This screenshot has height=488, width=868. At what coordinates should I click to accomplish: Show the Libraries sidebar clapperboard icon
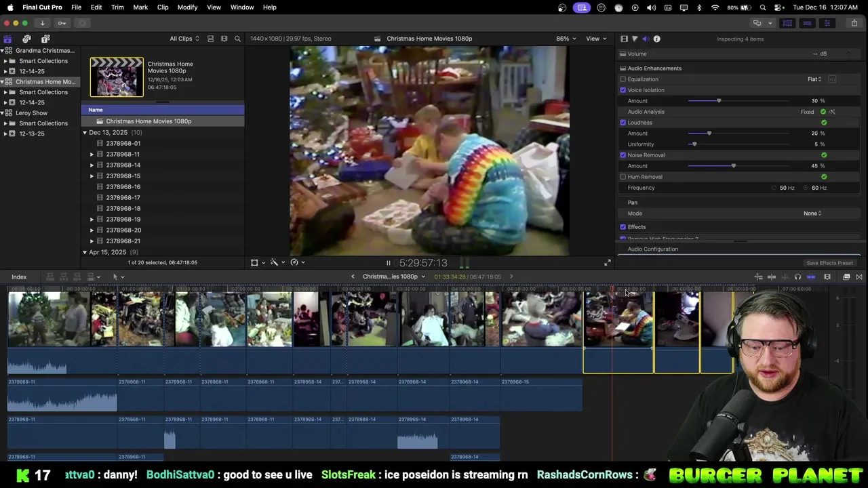[7, 39]
